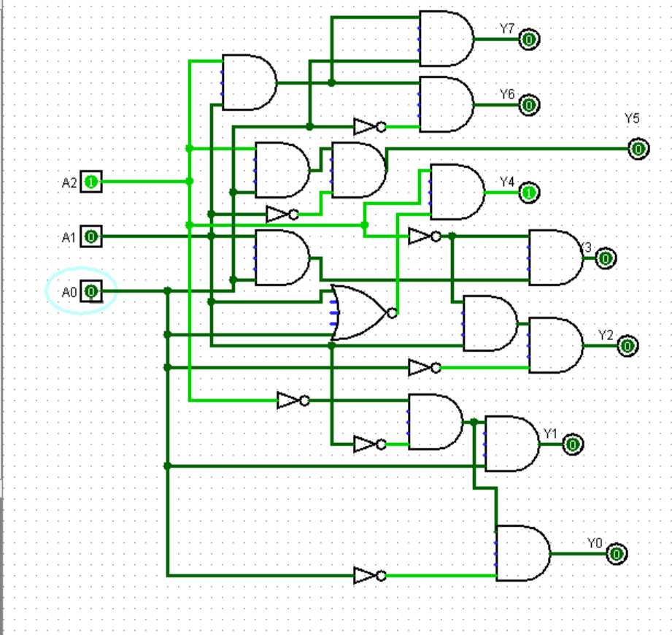
Task: Select the AND gate connected to Y4
Action: click(x=457, y=192)
